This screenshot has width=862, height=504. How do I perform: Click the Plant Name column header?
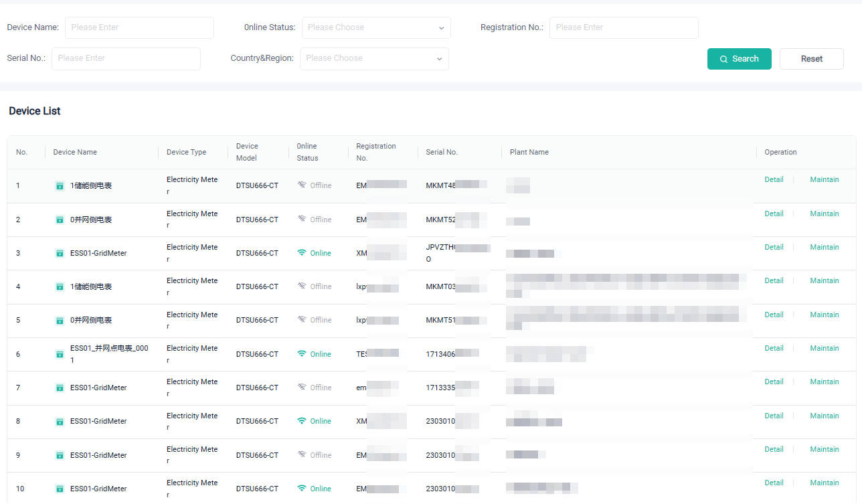click(x=529, y=152)
